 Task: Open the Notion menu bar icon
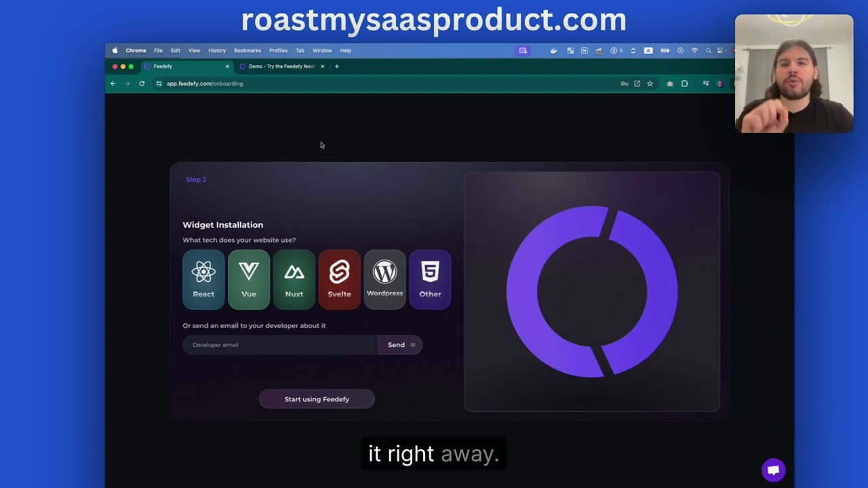click(x=584, y=50)
